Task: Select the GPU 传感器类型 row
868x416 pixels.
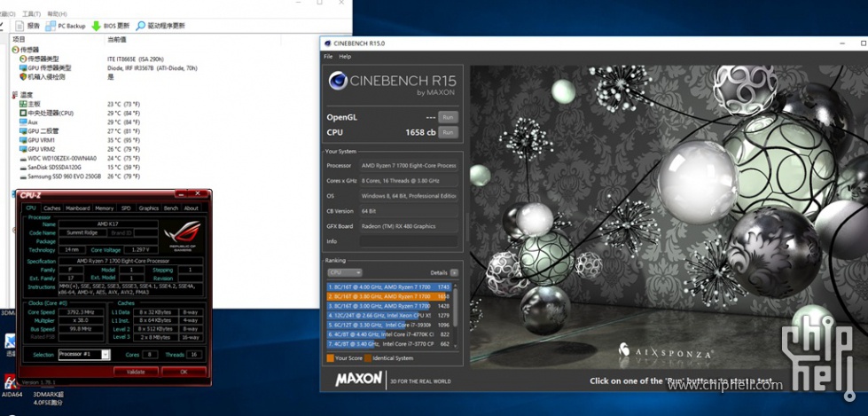Action: (x=45, y=67)
